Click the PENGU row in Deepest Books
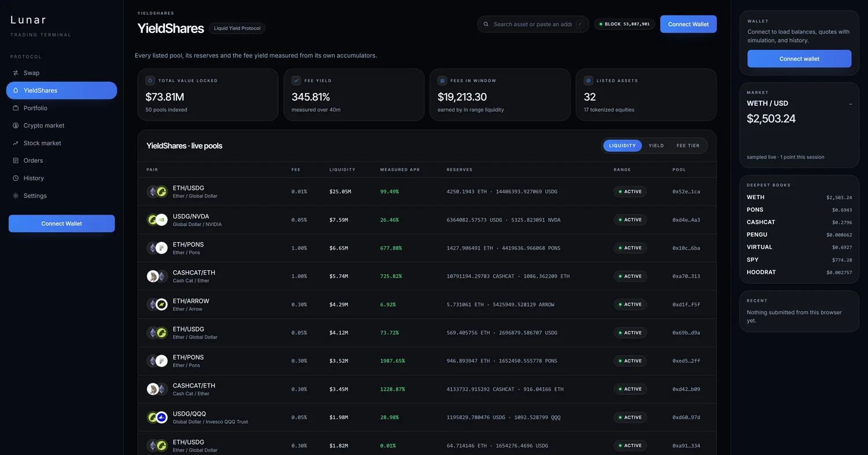This screenshot has width=868, height=455. point(799,234)
